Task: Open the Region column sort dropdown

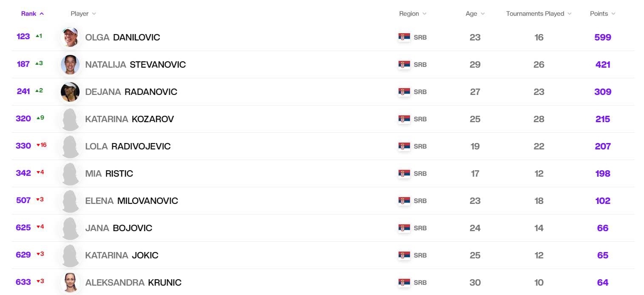Action: click(x=413, y=14)
